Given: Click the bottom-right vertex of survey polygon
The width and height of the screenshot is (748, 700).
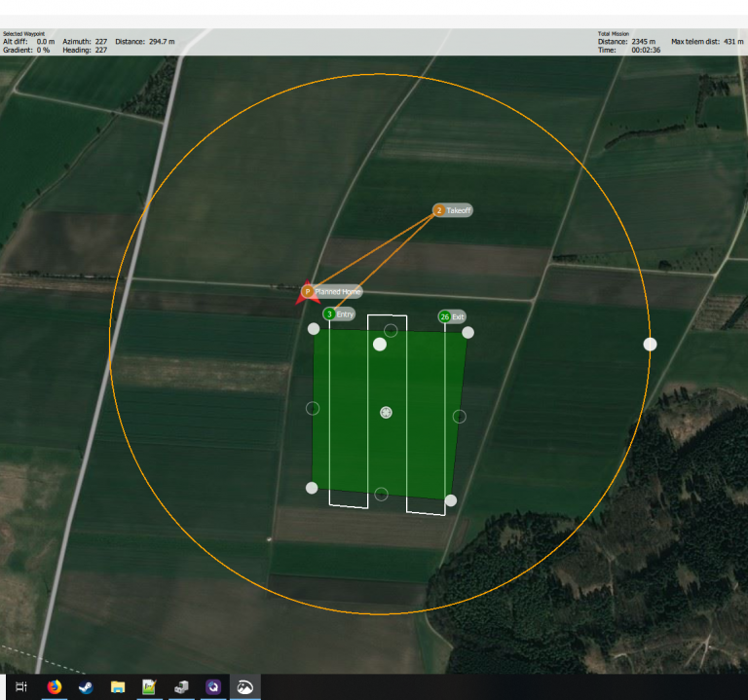Looking at the screenshot, I should pyautogui.click(x=451, y=500).
